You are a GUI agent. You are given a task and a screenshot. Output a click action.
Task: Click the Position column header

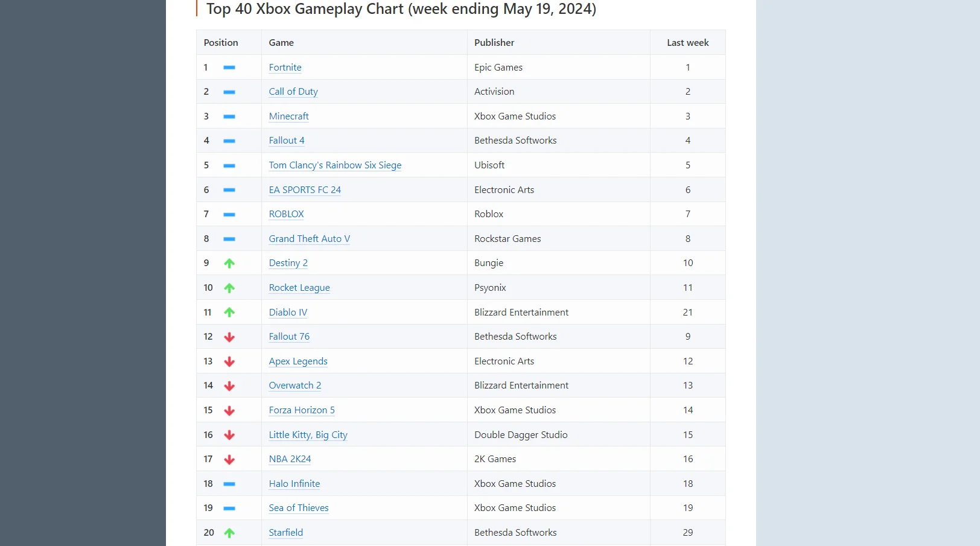tap(221, 43)
